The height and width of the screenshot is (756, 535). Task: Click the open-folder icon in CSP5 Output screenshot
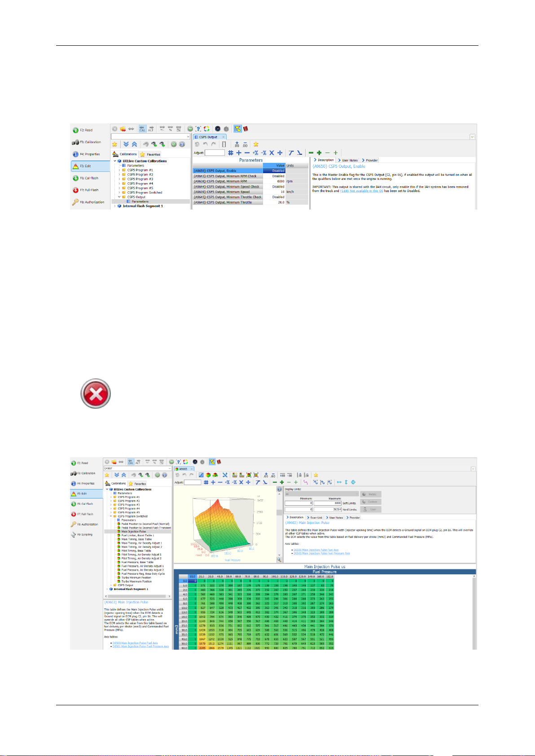(123, 129)
